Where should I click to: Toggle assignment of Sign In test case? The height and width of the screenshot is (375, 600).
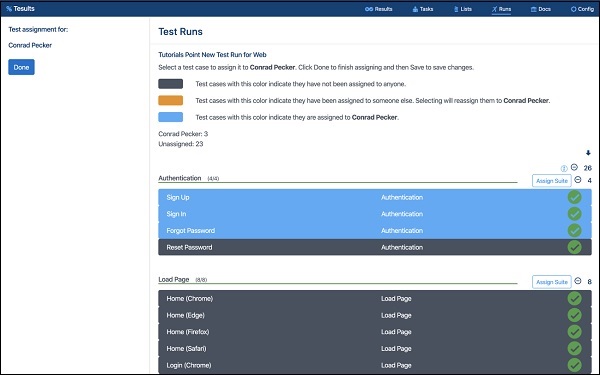pos(375,214)
